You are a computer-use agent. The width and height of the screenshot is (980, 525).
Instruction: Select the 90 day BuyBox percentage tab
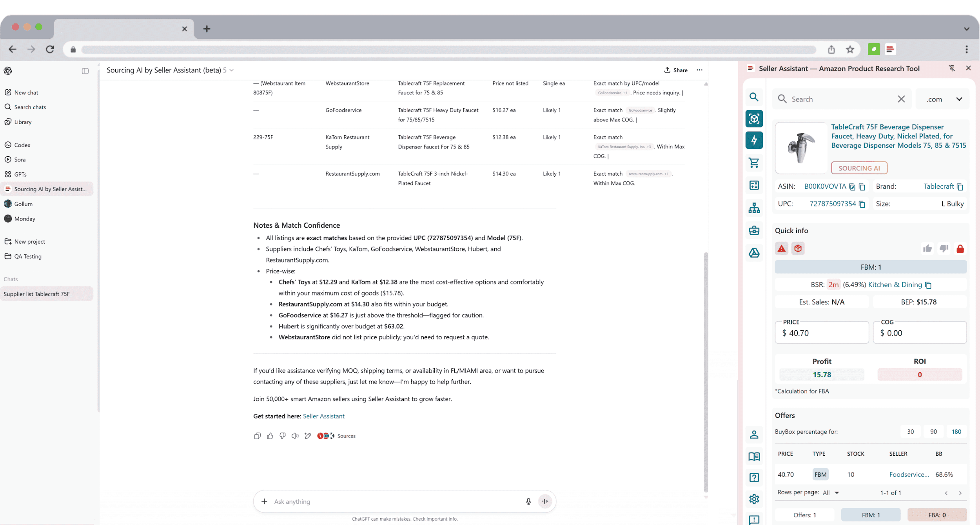click(x=933, y=431)
